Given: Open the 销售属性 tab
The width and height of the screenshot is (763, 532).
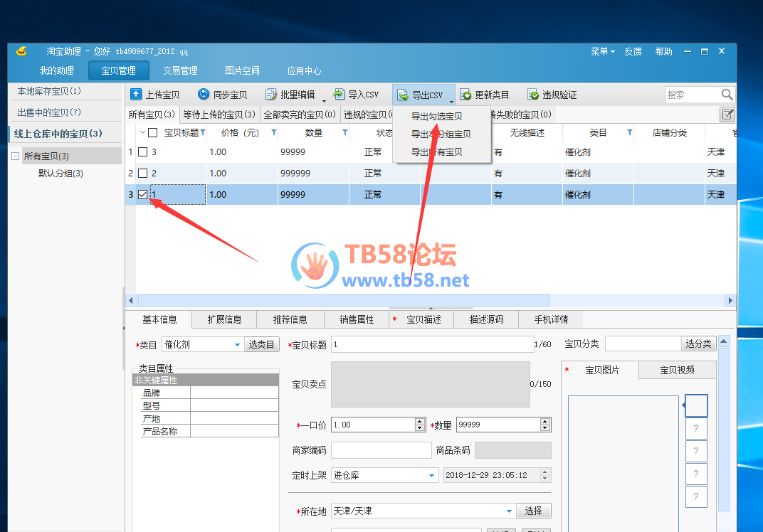Looking at the screenshot, I should [x=357, y=319].
